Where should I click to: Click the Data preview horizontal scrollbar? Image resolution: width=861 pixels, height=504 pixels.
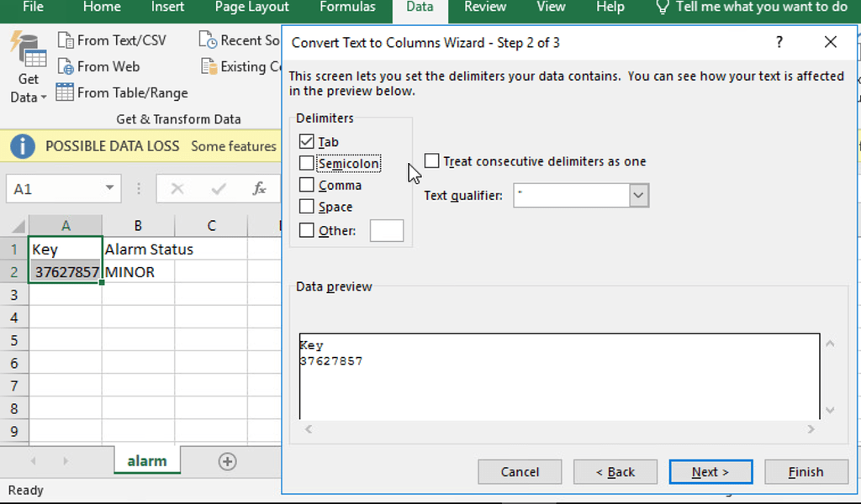click(558, 429)
